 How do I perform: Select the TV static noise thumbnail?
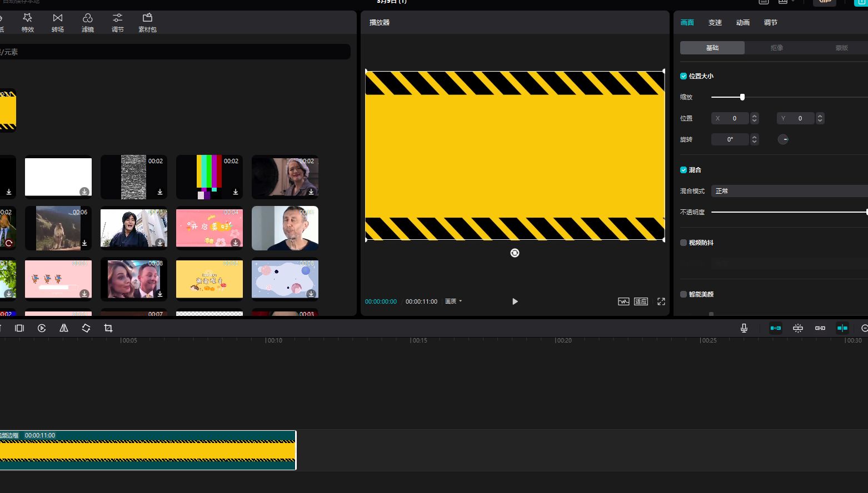click(134, 177)
